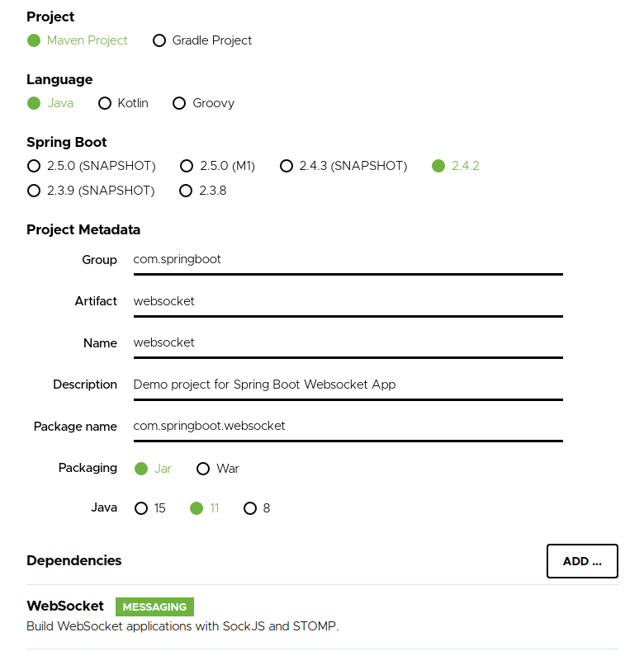Select the Maven Project radio option

pos(77,40)
